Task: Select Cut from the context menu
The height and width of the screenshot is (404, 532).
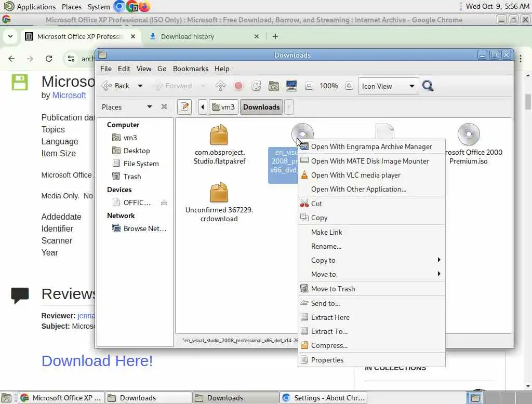Action: [x=372, y=204]
